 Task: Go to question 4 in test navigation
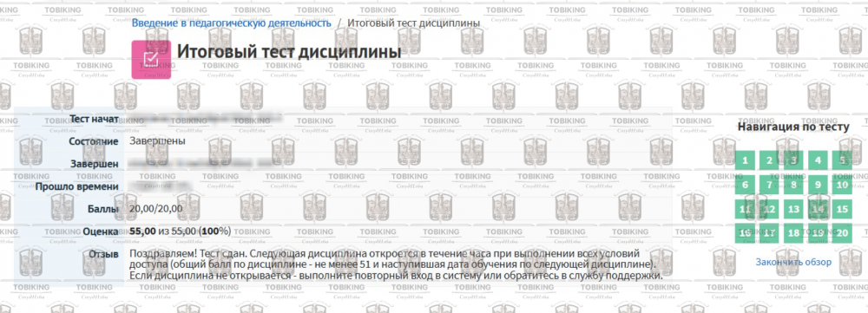819,161
